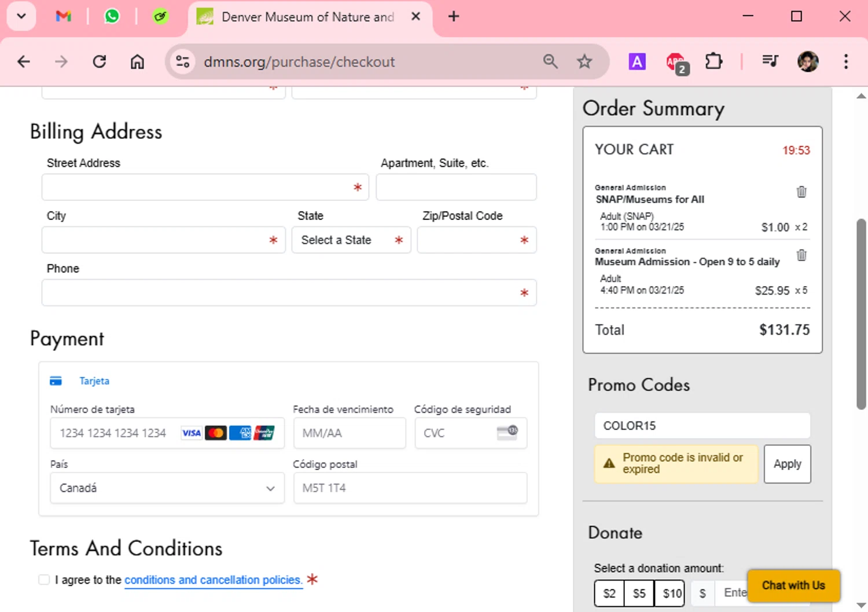Click the SNAP/Museums for All item title
Viewport: 868px width, 612px height.
pyautogui.click(x=650, y=199)
